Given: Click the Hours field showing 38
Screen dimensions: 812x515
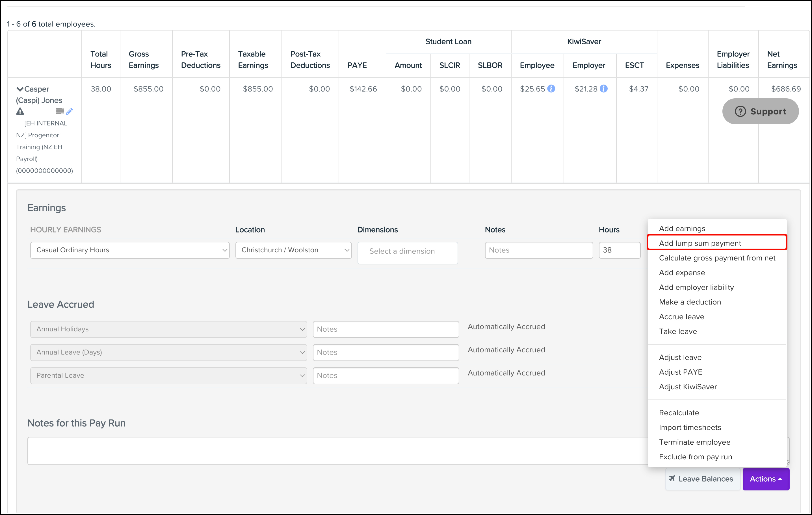Looking at the screenshot, I should pos(620,250).
